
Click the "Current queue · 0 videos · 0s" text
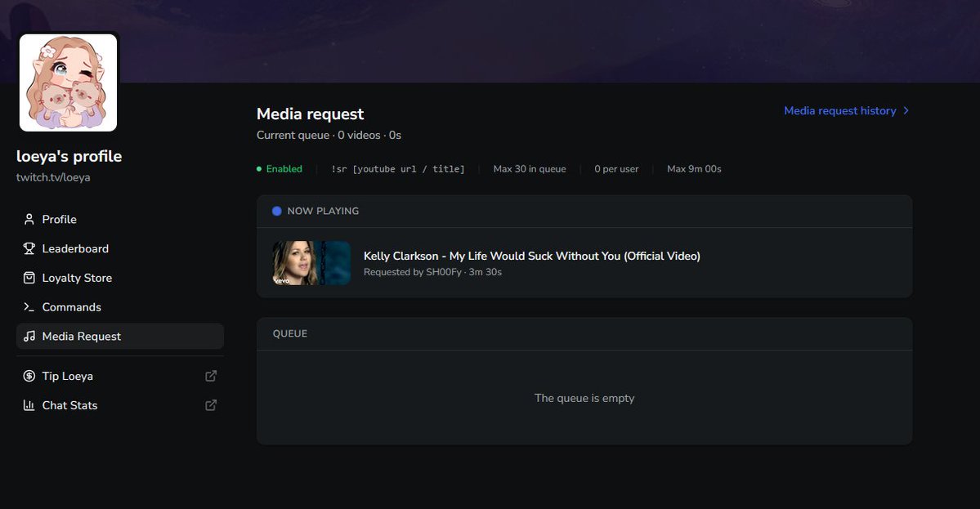click(x=329, y=135)
